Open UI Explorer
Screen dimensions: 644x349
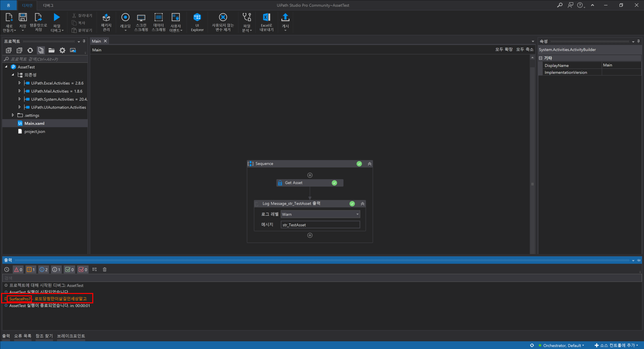197,22
